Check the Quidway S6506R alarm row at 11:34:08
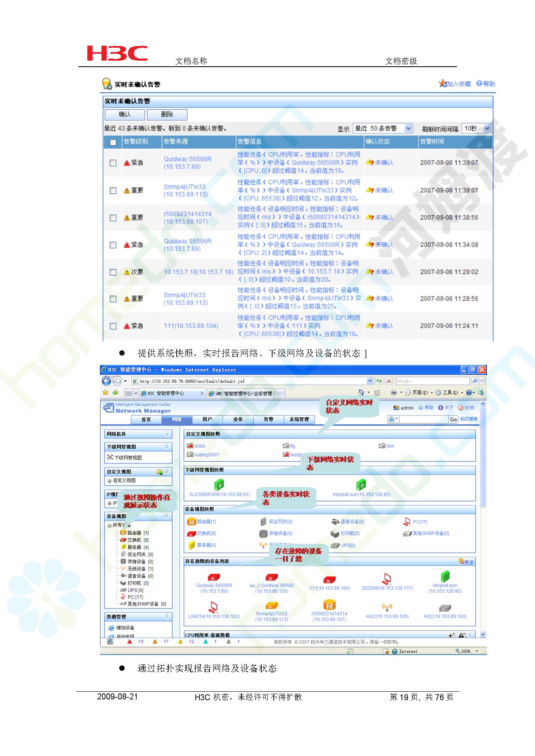 (x=113, y=245)
